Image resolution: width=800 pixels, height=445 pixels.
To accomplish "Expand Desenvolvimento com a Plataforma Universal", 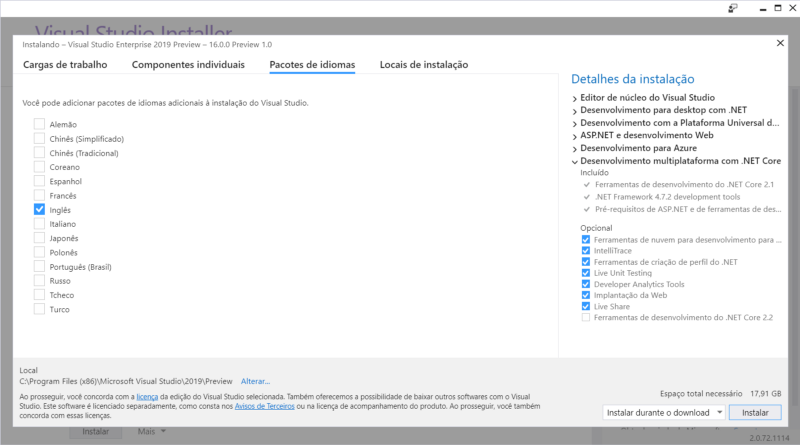I will (574, 123).
